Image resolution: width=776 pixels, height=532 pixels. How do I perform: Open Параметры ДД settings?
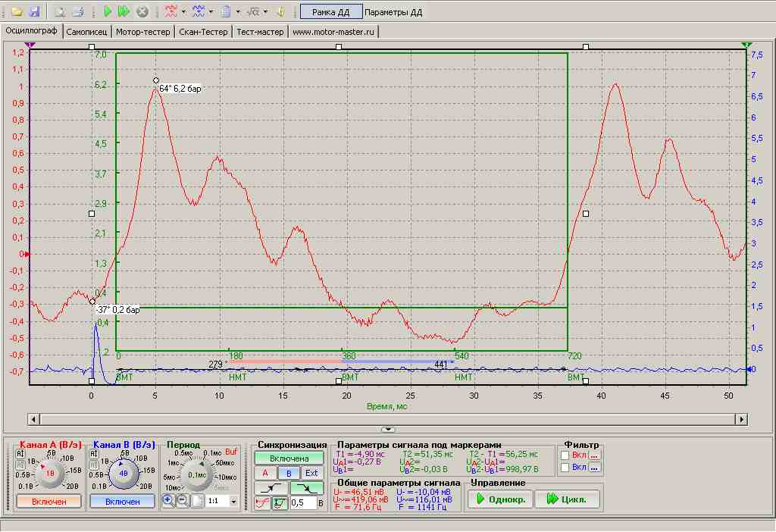[x=393, y=12]
